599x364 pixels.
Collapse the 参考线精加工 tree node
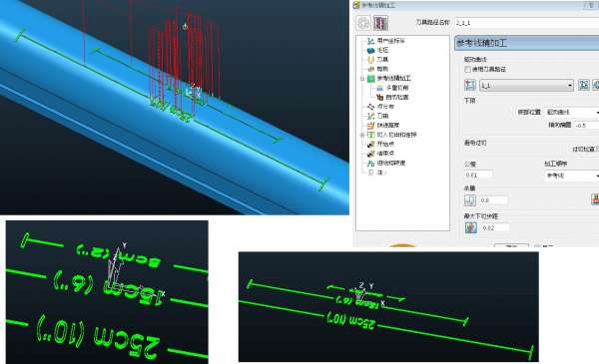362,79
